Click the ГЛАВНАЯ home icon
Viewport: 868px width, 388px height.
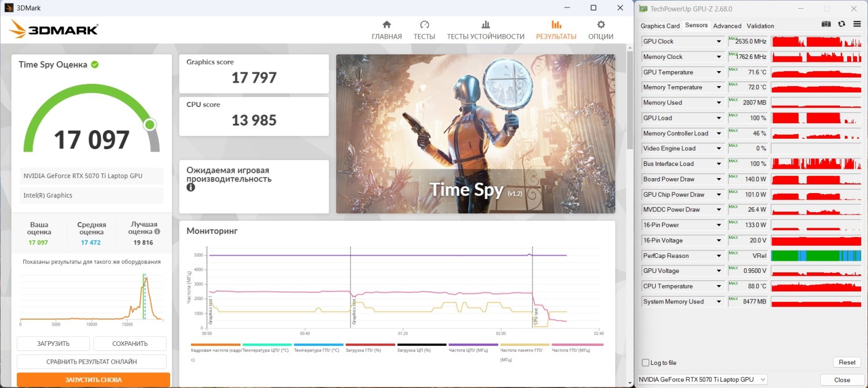click(387, 25)
